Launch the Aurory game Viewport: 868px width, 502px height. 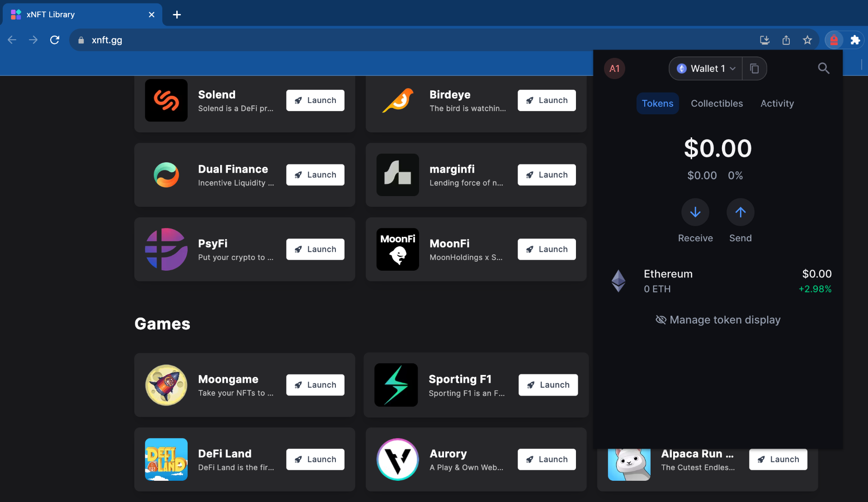[x=547, y=460]
